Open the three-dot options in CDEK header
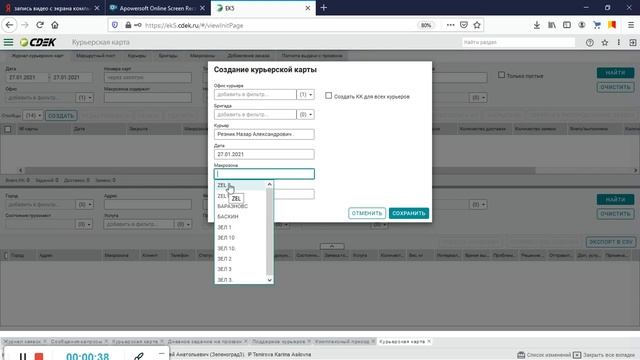 (619, 42)
